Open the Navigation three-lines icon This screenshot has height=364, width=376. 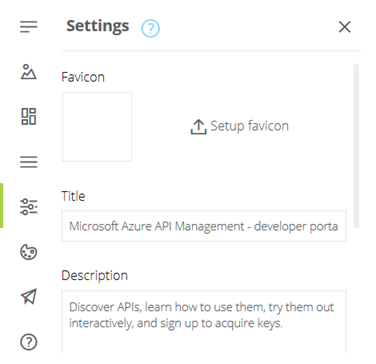[29, 162]
